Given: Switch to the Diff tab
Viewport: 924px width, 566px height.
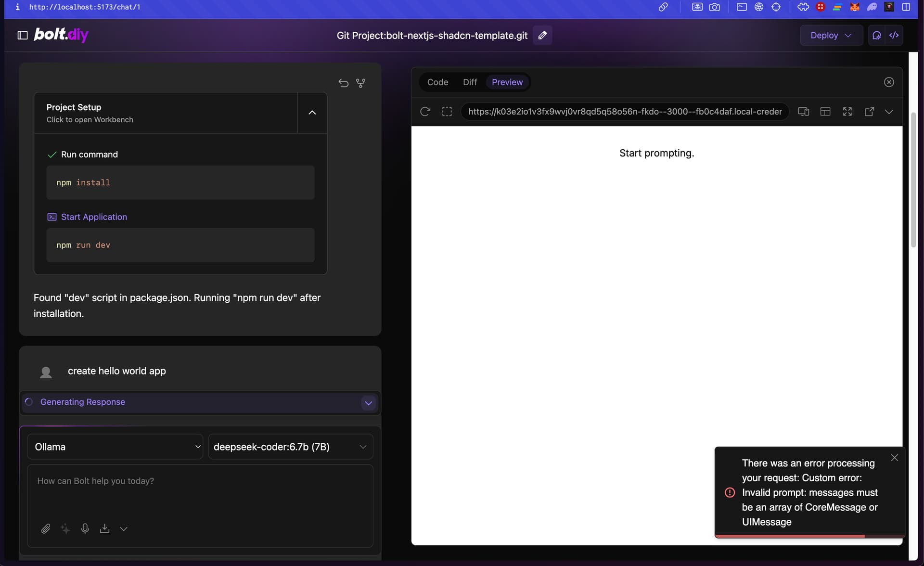Looking at the screenshot, I should 470,82.
